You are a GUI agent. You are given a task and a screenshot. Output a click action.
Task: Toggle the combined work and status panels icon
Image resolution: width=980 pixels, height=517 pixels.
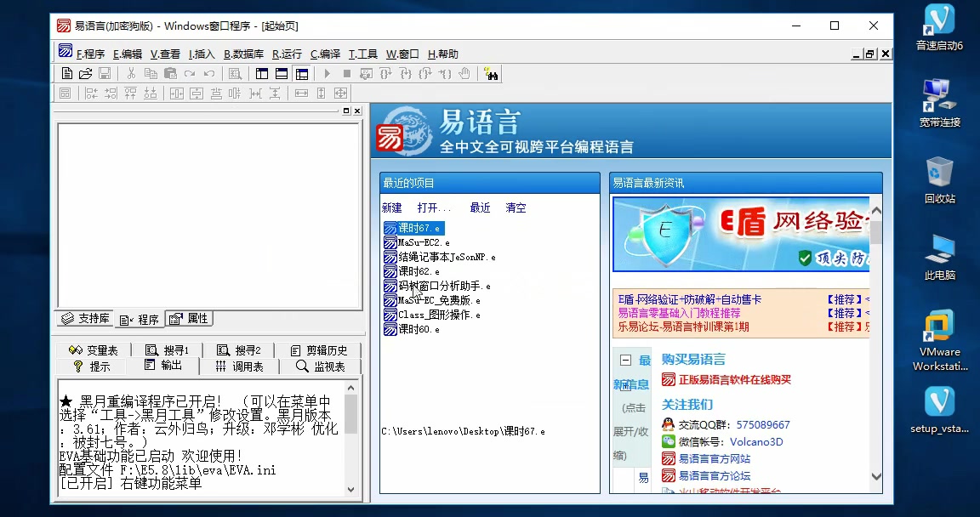point(302,74)
